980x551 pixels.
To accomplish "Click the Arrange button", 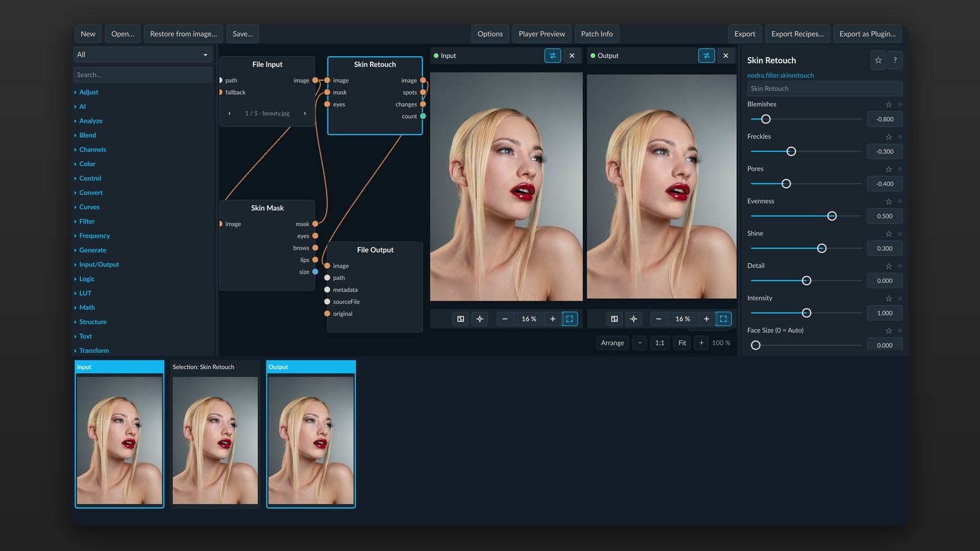I will tap(612, 343).
